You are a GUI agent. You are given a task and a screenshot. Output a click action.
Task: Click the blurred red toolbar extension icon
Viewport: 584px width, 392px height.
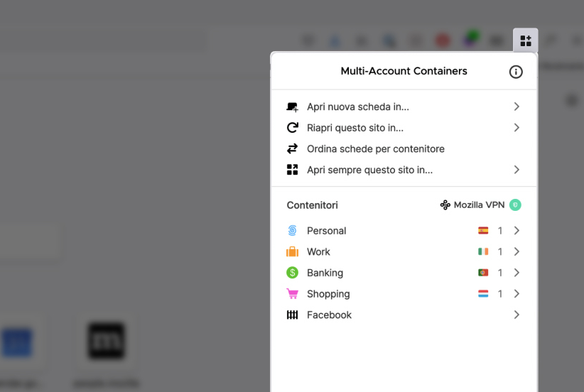[443, 40]
